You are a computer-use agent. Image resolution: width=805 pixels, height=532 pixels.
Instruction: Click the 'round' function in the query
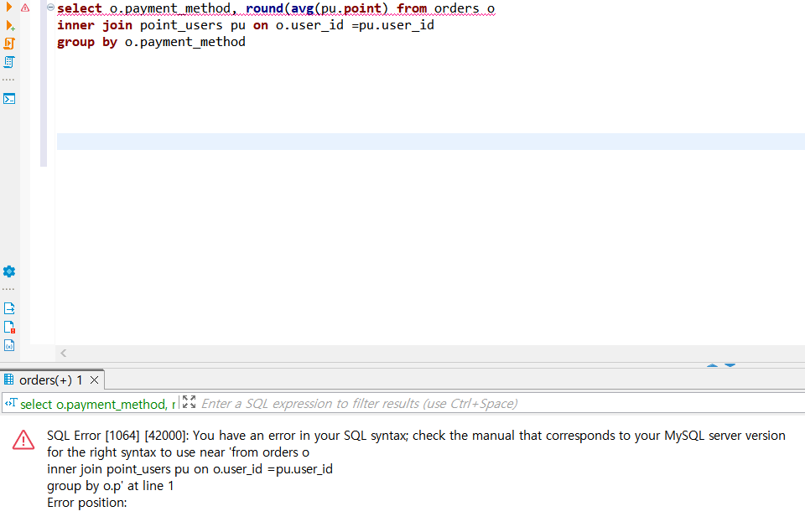(x=264, y=8)
